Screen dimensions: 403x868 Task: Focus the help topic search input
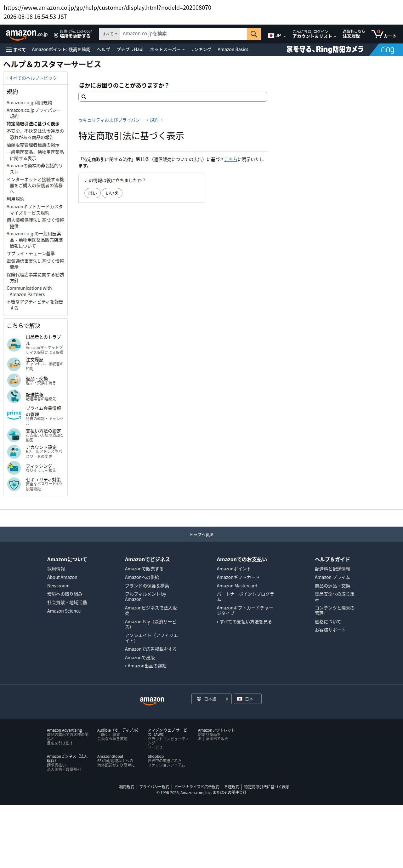coord(173,97)
